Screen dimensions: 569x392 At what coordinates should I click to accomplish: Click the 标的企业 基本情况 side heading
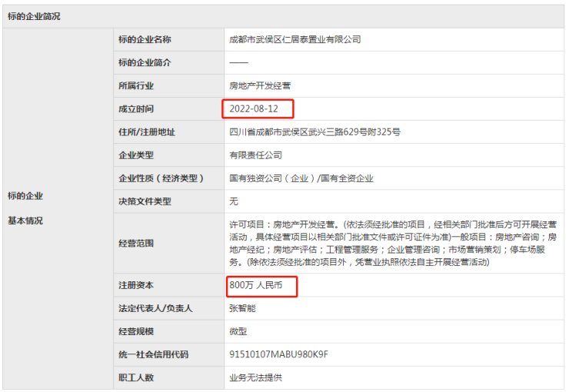click(25, 208)
